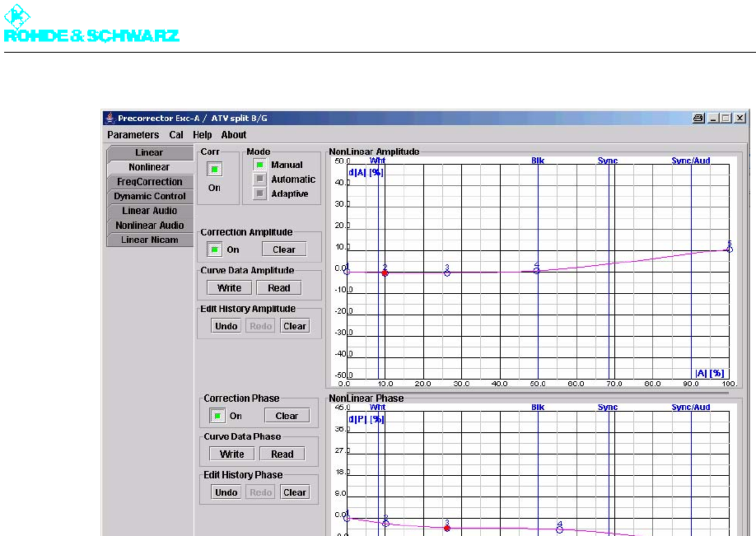
Task: Select Manual mode
Action: (260, 165)
